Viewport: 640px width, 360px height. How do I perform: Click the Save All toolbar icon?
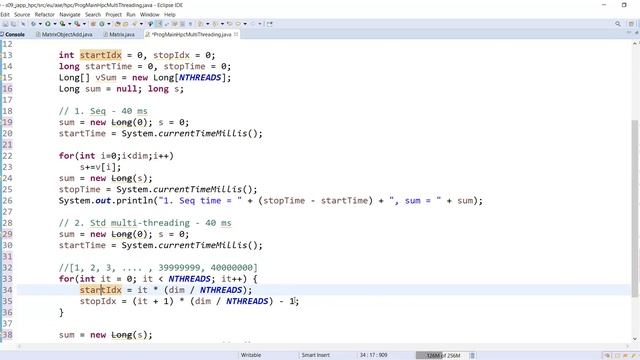tap(13, 24)
